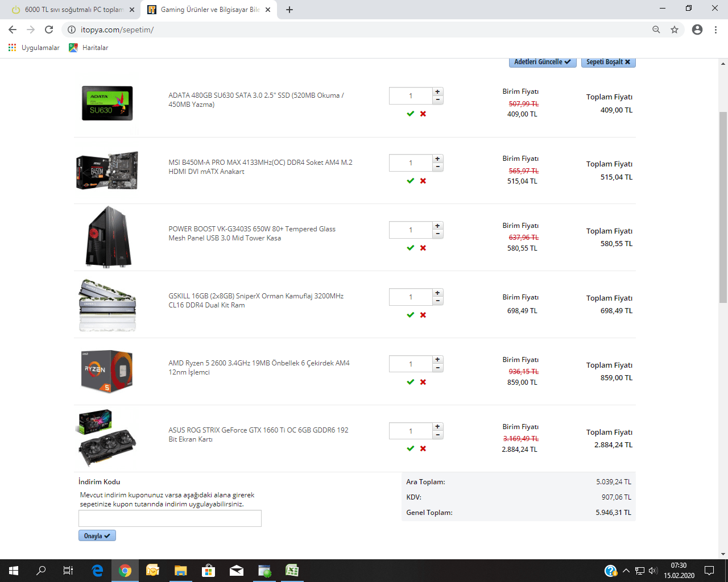Open the Chrome zoom magnifier icon
728x582 pixels.
click(656, 30)
